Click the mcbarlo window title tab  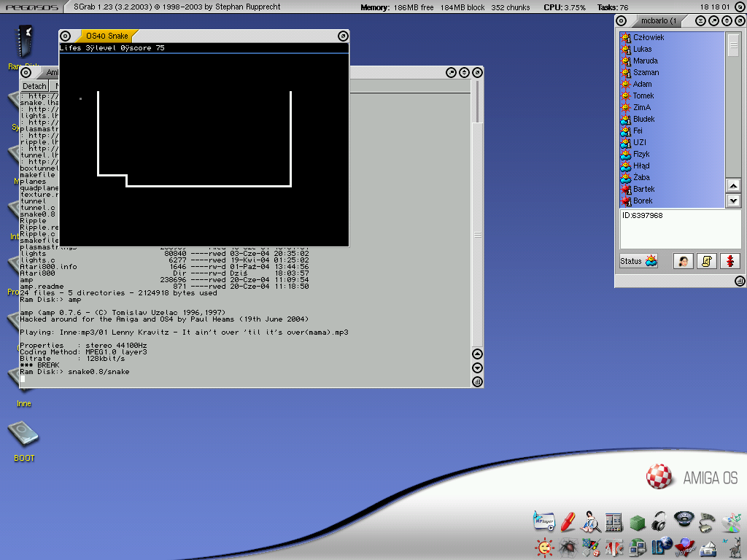point(659,21)
